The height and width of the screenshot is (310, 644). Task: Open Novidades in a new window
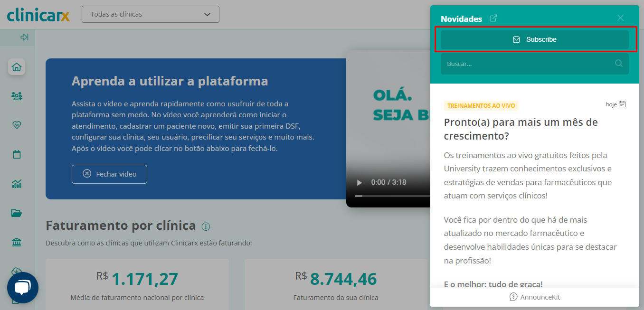(x=493, y=18)
